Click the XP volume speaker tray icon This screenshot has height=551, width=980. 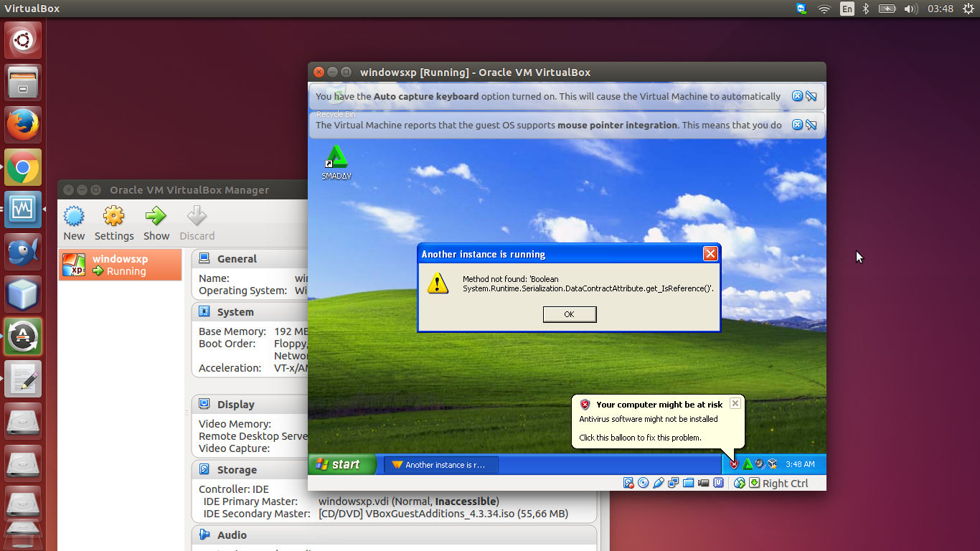760,463
